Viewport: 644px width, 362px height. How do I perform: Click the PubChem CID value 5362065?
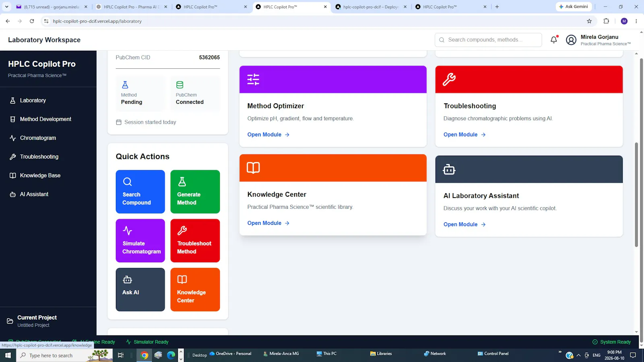click(x=209, y=58)
